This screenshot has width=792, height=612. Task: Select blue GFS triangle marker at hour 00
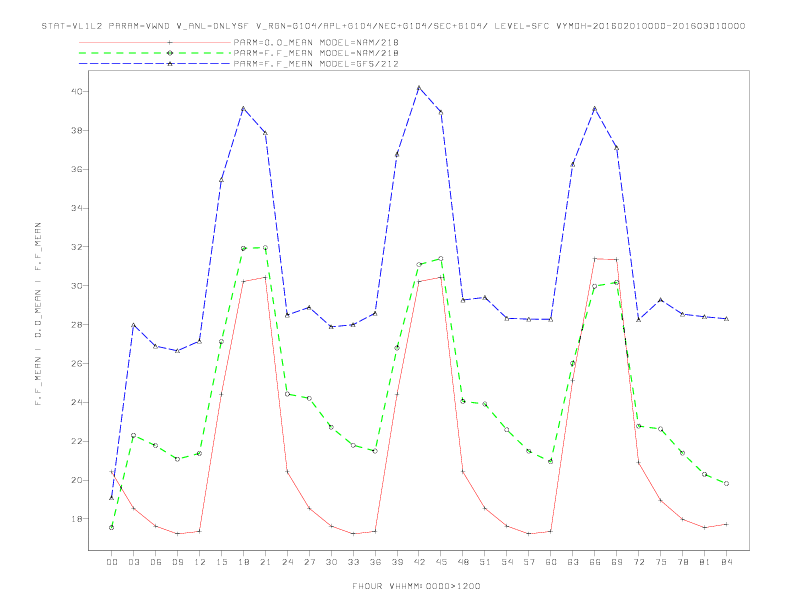click(112, 498)
